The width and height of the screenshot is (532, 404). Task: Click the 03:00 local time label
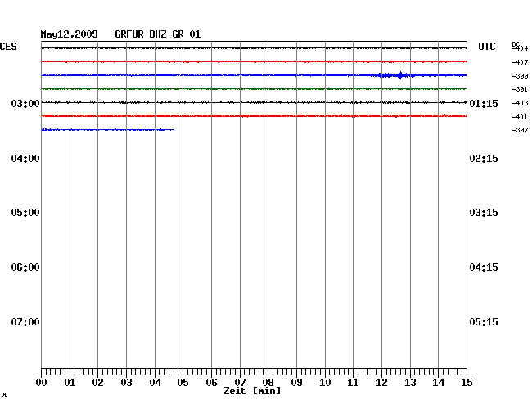(25, 103)
